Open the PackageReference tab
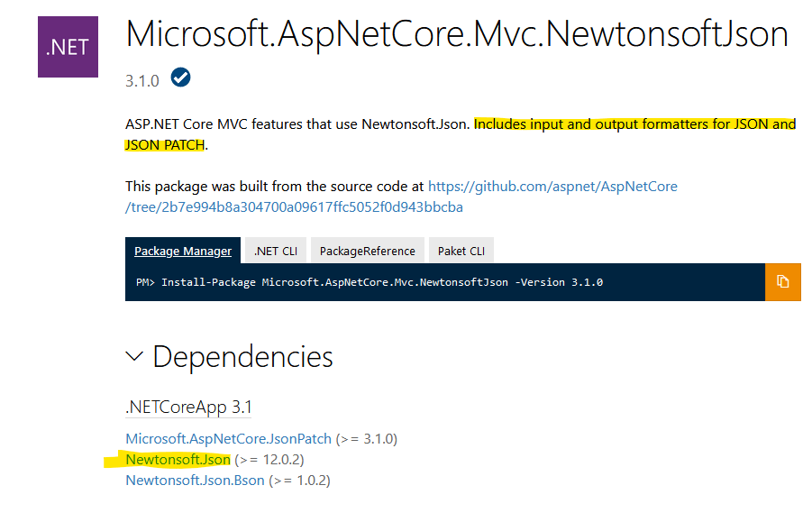Screen dimensions: 812x522 (x=367, y=251)
